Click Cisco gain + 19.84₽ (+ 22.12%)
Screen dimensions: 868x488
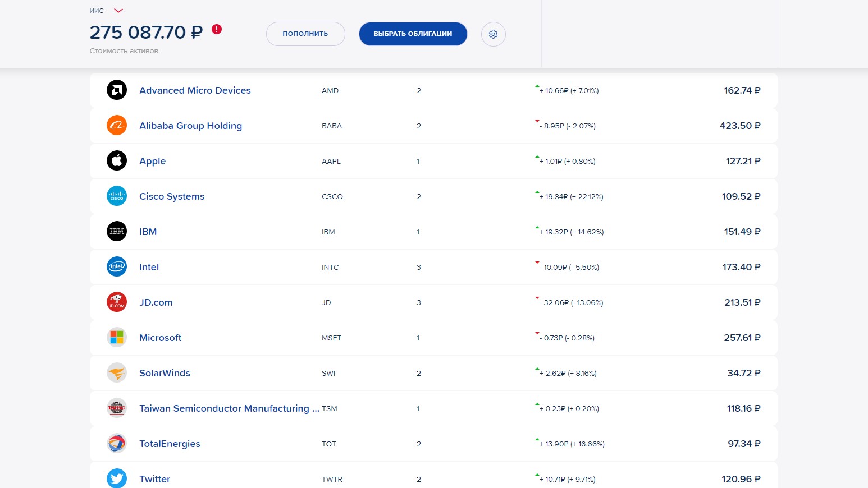coord(571,196)
